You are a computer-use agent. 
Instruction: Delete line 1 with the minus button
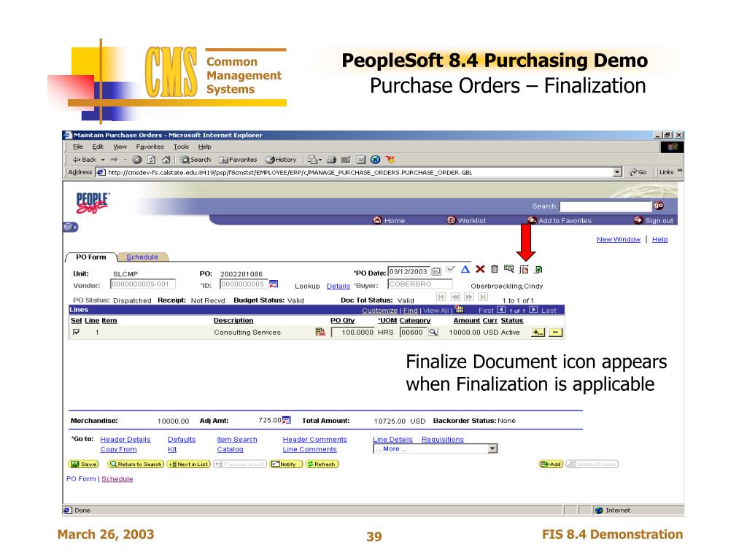(556, 332)
